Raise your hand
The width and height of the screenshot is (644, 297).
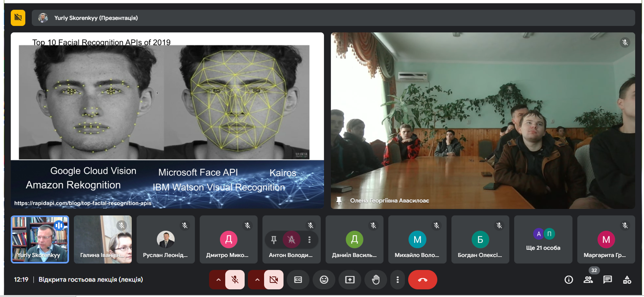(376, 280)
